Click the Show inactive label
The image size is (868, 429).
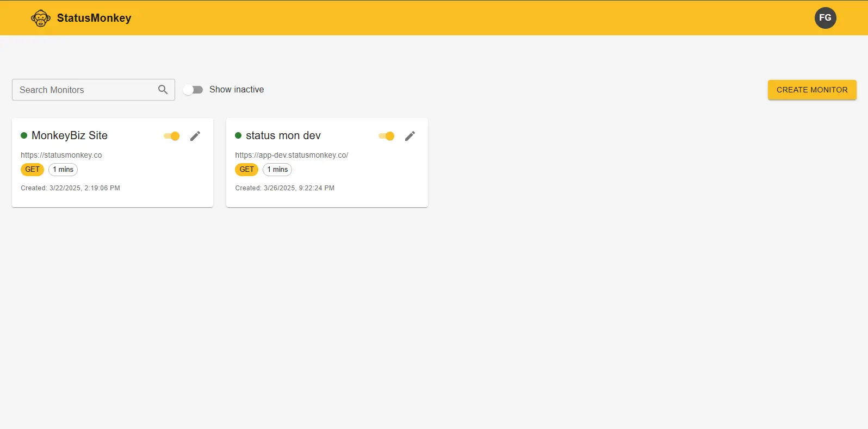(x=237, y=90)
